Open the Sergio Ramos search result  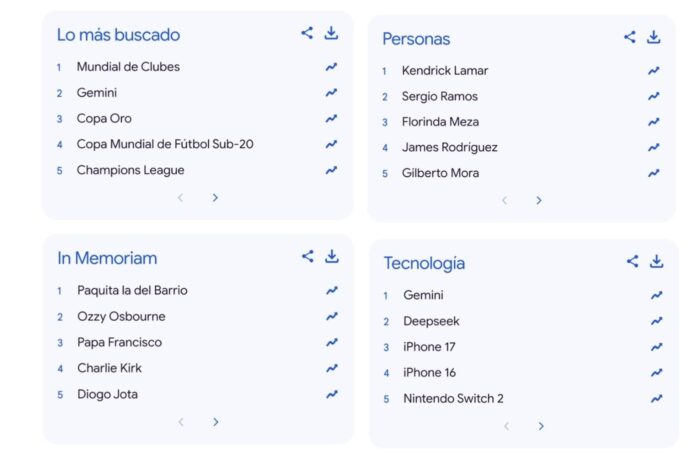click(x=439, y=97)
